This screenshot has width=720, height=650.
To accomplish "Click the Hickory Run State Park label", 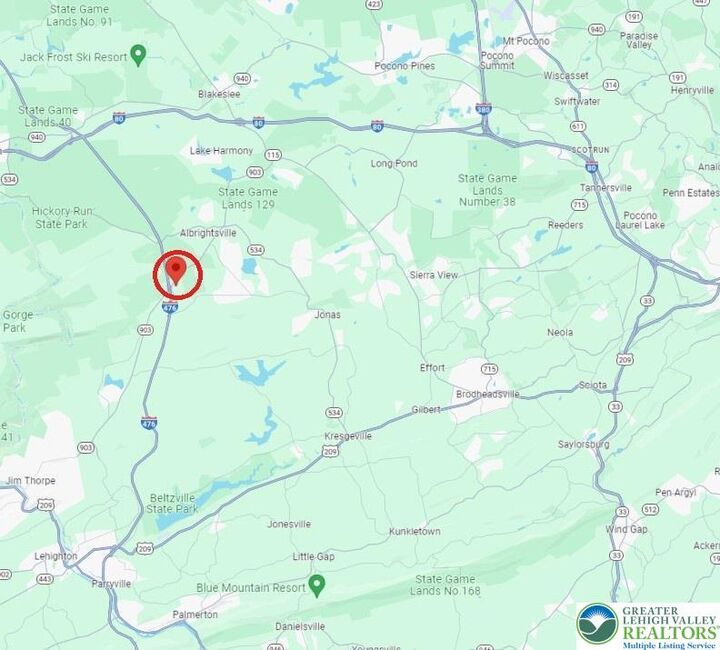I will [62, 218].
